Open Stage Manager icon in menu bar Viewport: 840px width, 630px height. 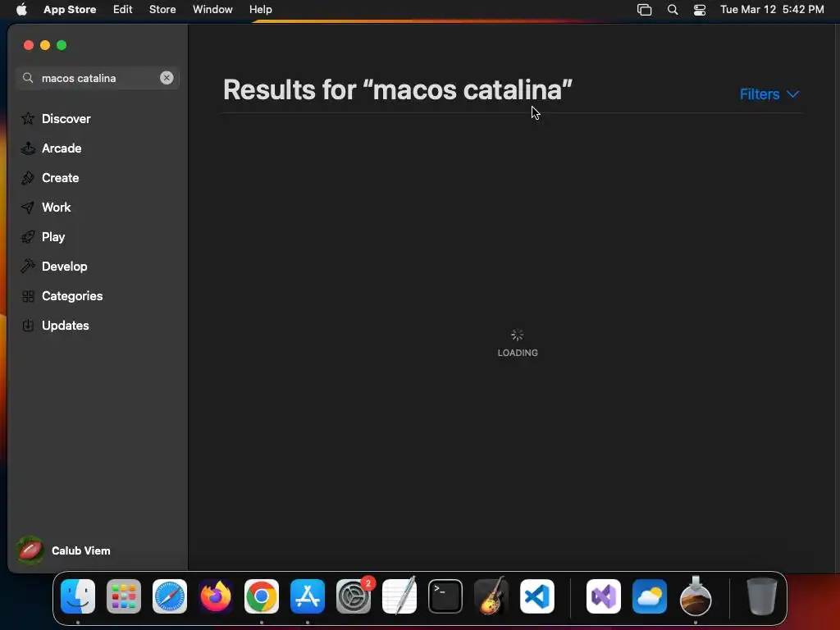coord(645,10)
